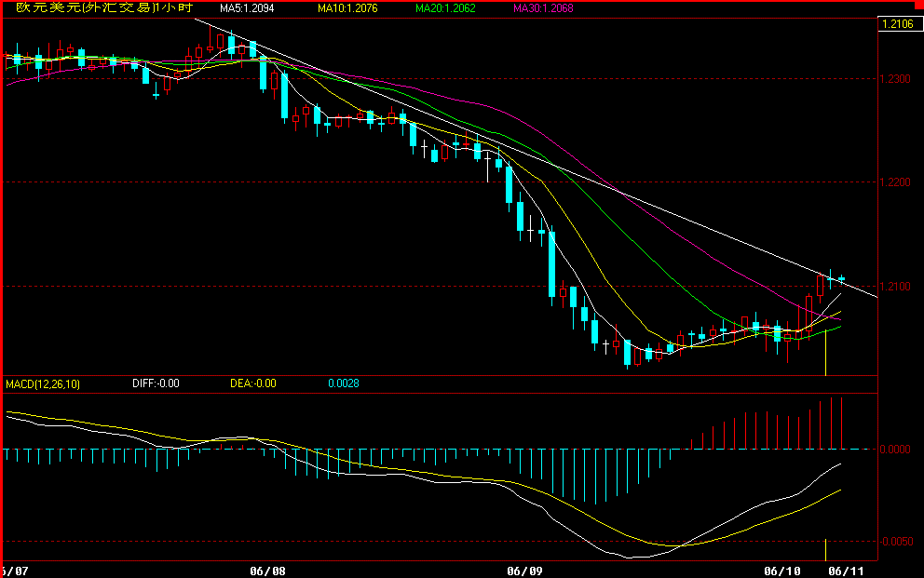Image resolution: width=924 pixels, height=578 pixels.
Task: Click the tallest red MACD histogram bar
Action: [x=842, y=423]
